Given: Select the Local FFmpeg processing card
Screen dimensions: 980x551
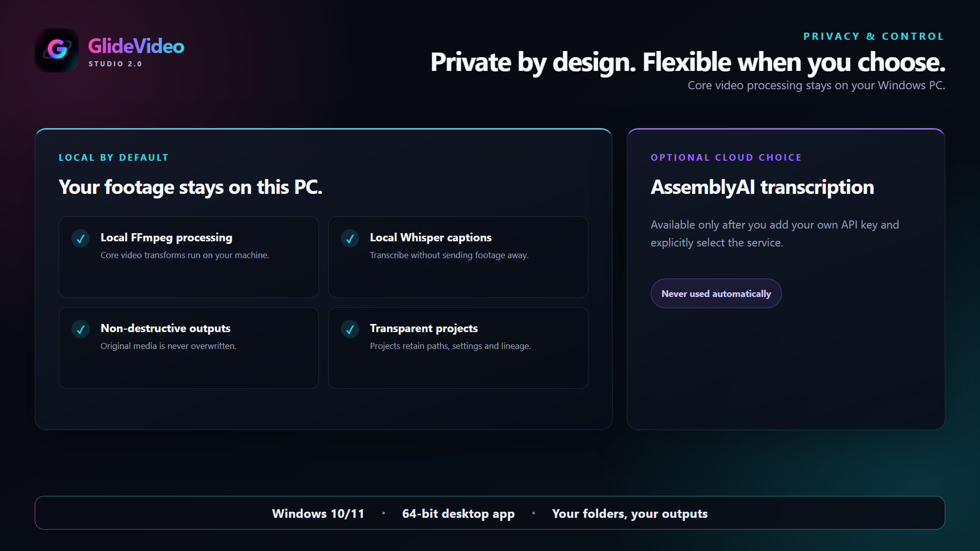Looking at the screenshot, I should pyautogui.click(x=189, y=257).
